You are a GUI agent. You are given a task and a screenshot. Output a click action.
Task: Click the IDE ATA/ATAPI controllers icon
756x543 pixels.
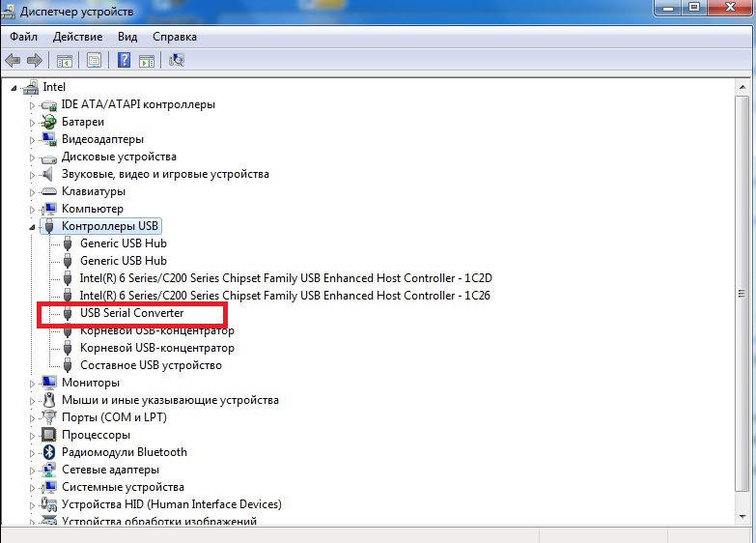click(48, 104)
